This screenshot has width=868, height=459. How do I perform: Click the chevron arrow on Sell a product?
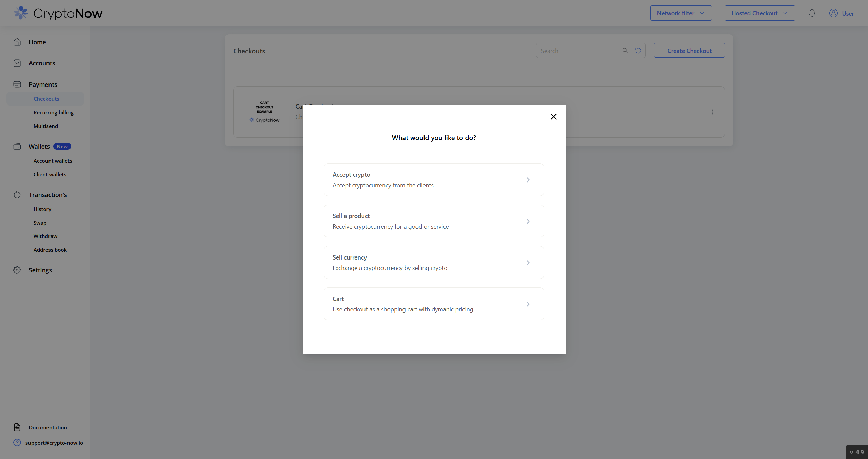(x=528, y=221)
